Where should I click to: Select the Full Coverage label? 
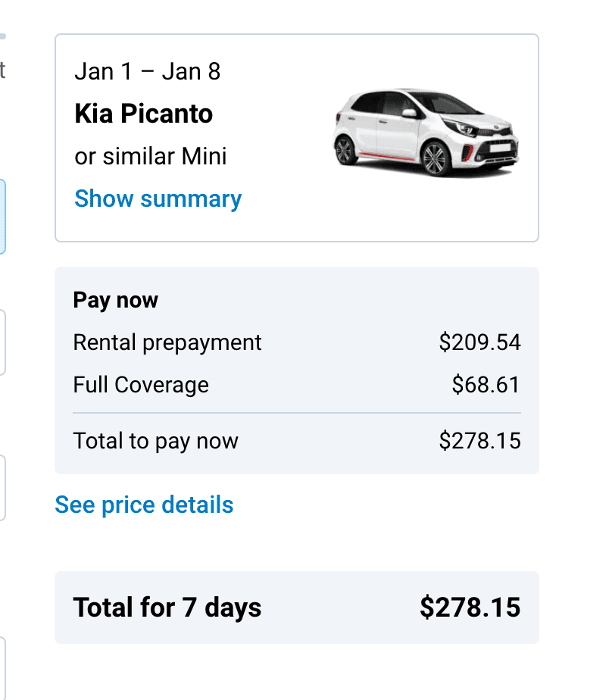click(141, 385)
